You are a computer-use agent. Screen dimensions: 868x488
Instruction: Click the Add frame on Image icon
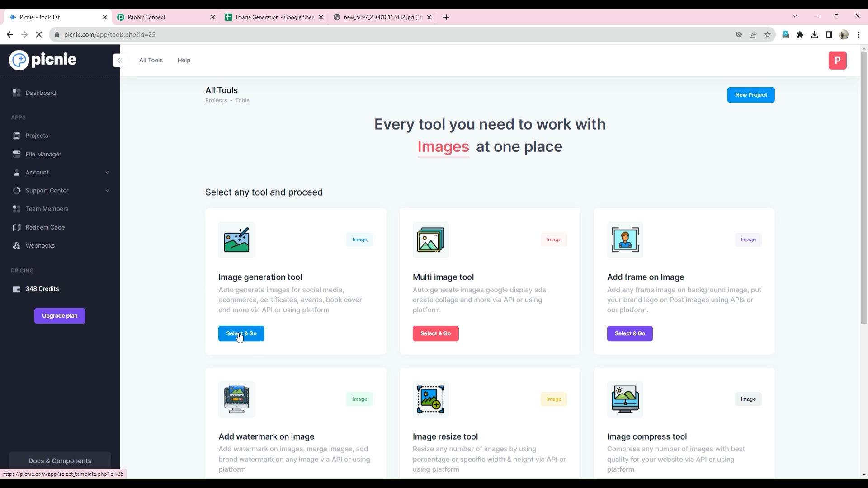625,240
